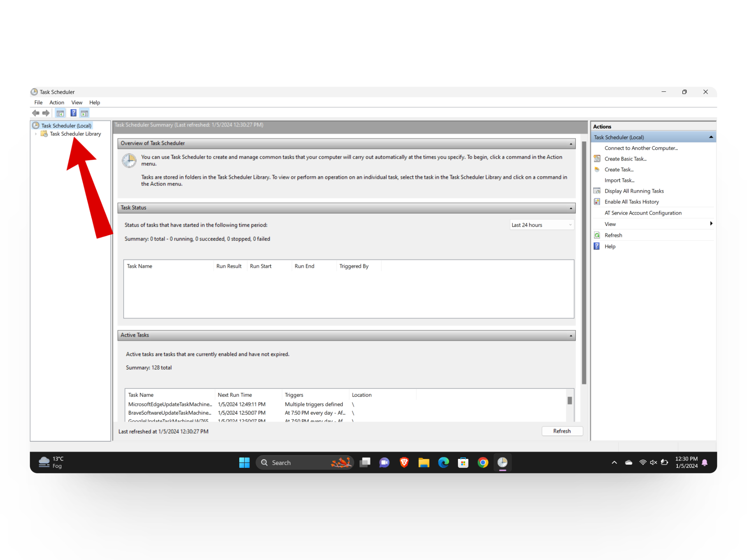The image size is (747, 560).
Task: Click the Refresh button at bottom
Action: pyautogui.click(x=562, y=431)
